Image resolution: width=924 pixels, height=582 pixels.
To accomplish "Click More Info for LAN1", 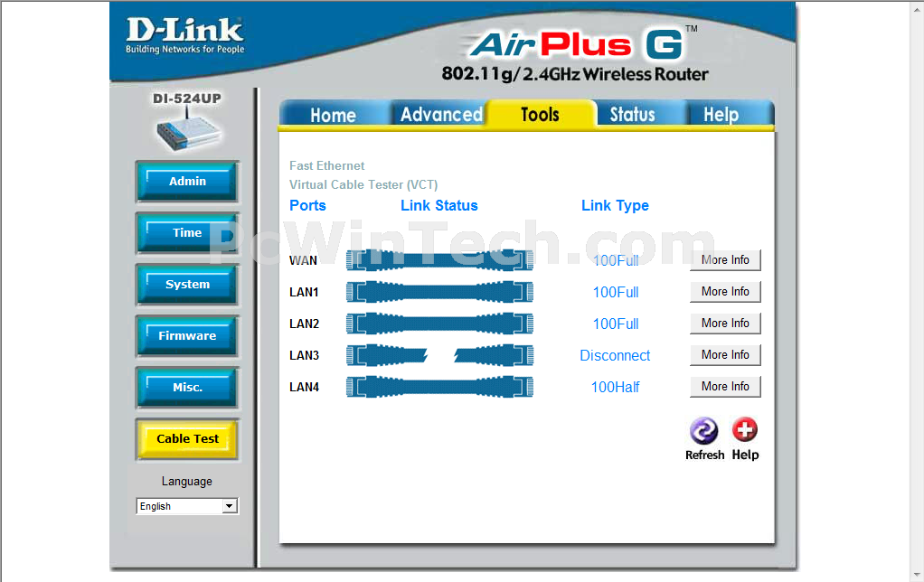I will click(725, 292).
